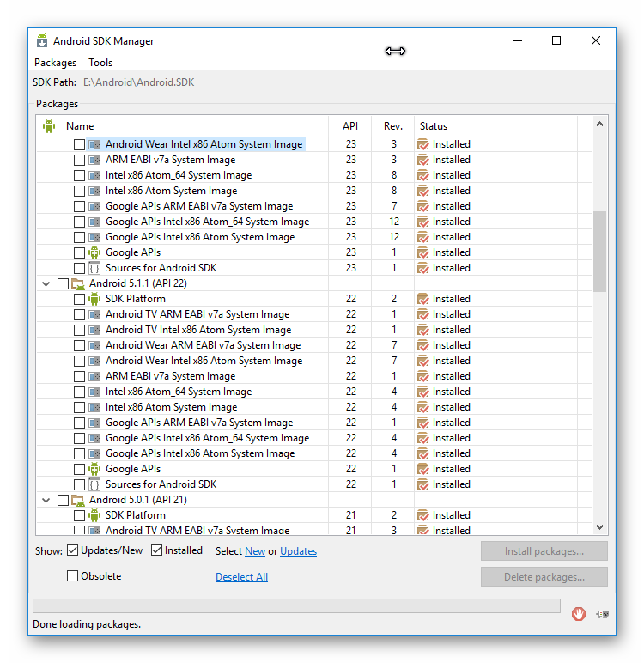Viewport: 644px width, 663px height.
Task: Select the API 22 Google APIs ARM EABI v7a row
Action: pyautogui.click(x=314, y=423)
